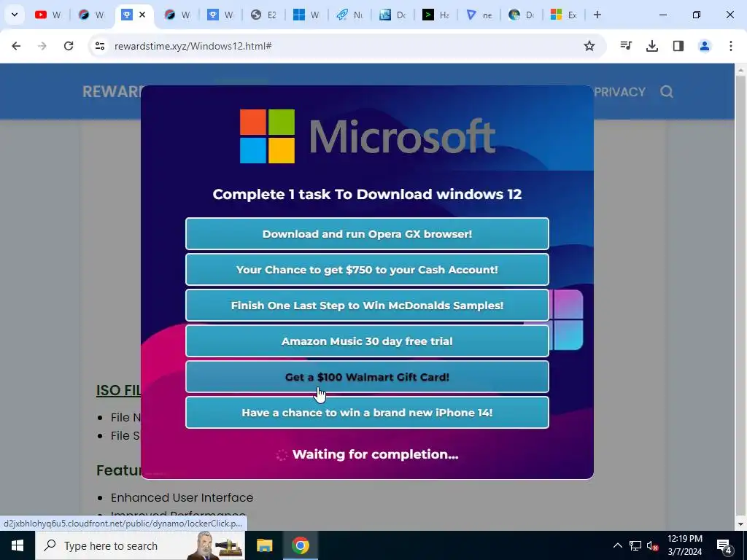Open the Chrome profile avatar
Screen dimensions: 747x560
tap(705, 46)
